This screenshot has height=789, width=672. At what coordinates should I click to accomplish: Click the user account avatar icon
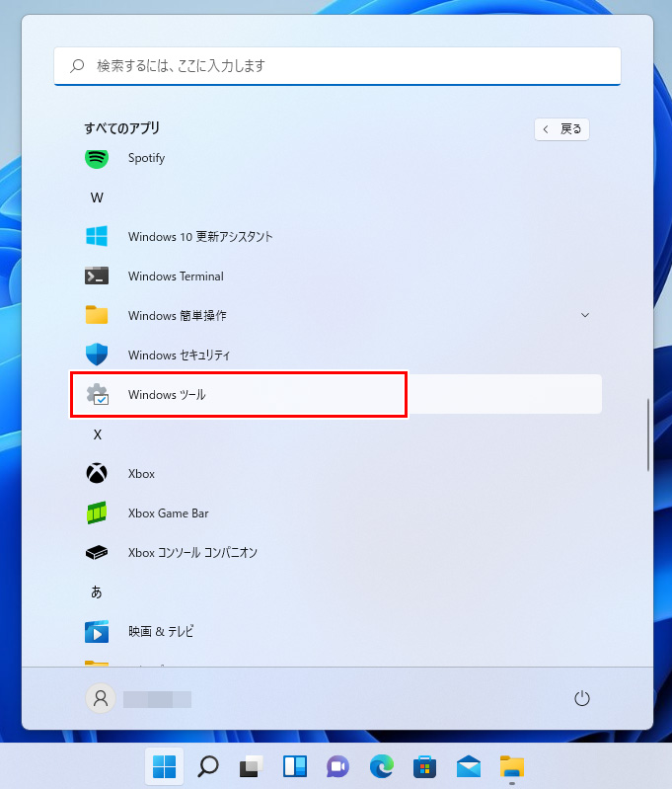pos(101,698)
